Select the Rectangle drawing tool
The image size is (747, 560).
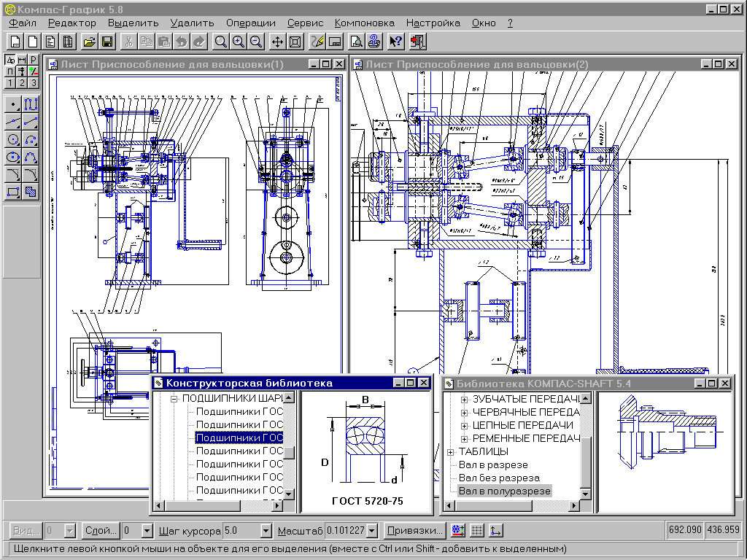tap(13, 192)
